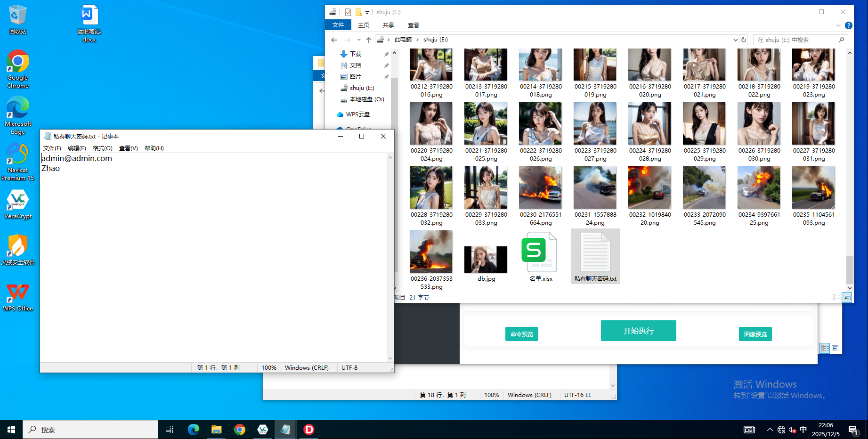This screenshot has width=868, height=439.
Task: Open the address bar history dropdown
Action: (x=735, y=40)
